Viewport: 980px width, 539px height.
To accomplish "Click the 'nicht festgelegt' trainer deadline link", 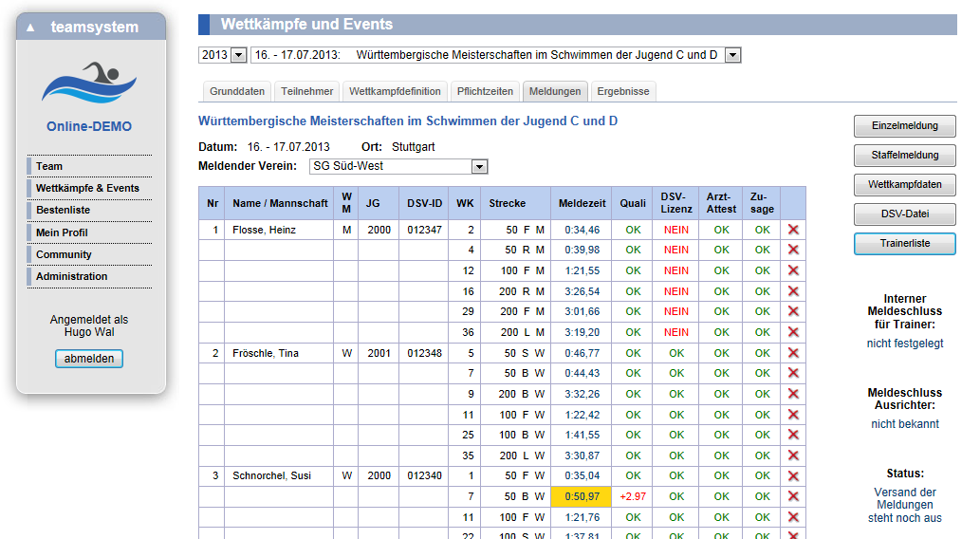I will coord(905,344).
